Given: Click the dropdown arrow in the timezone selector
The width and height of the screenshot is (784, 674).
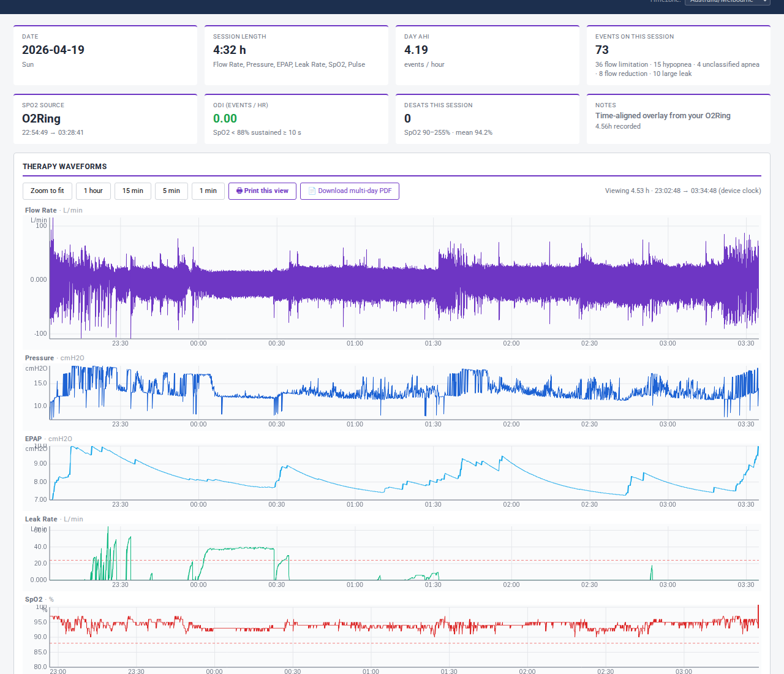Looking at the screenshot, I should [x=764, y=2].
